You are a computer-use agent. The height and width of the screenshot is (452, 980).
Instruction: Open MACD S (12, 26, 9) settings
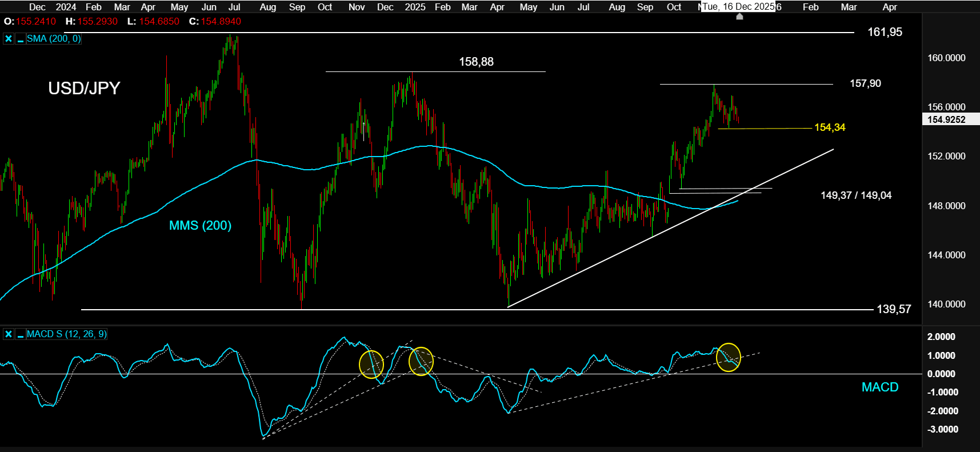coord(66,334)
